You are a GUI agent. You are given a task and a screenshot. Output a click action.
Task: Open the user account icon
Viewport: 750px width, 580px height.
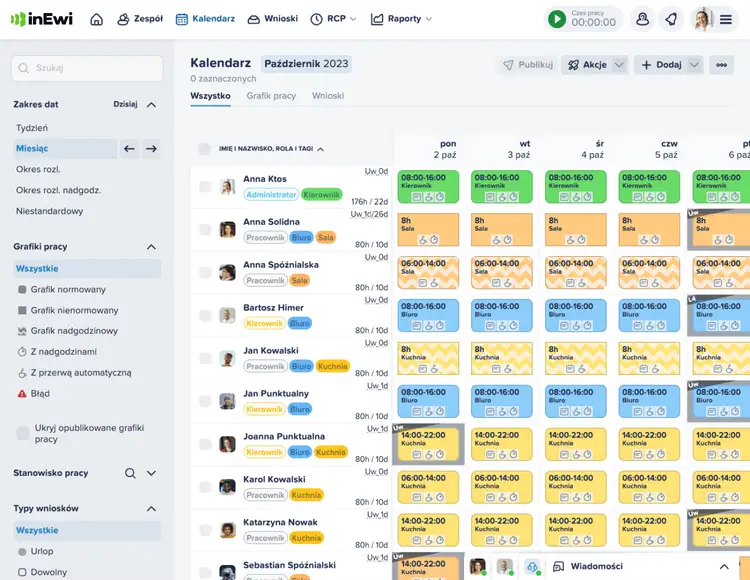643,19
